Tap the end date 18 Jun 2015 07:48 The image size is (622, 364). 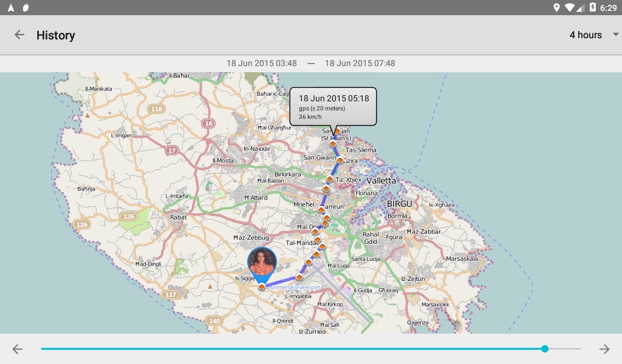[360, 63]
